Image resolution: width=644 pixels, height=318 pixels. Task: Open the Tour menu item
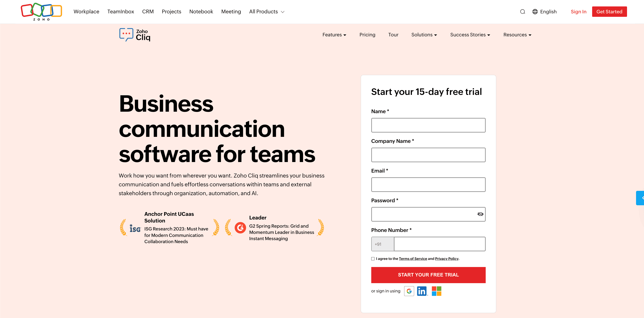tap(393, 35)
